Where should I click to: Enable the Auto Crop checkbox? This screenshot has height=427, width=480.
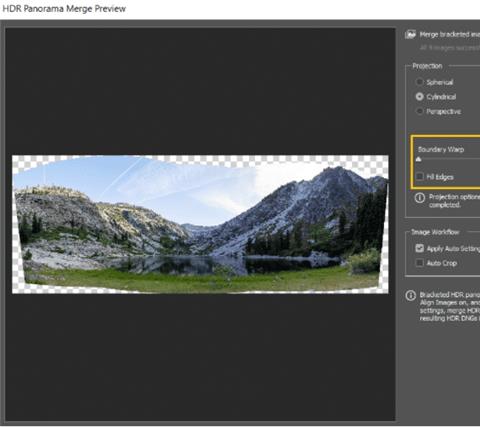point(420,263)
